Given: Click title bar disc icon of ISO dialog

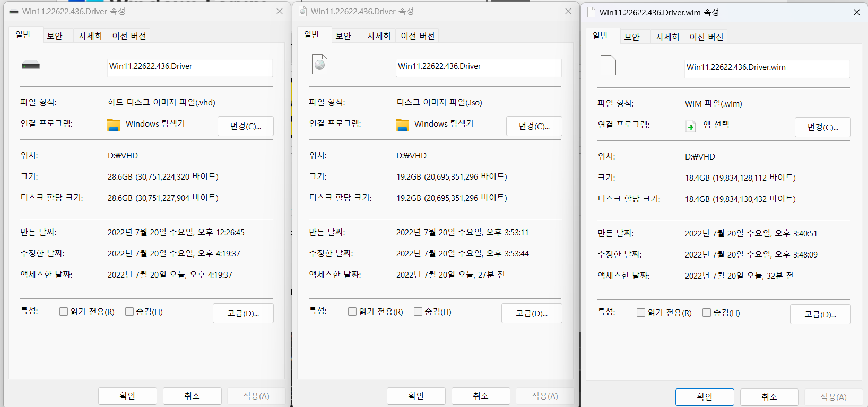Looking at the screenshot, I should pos(303,11).
